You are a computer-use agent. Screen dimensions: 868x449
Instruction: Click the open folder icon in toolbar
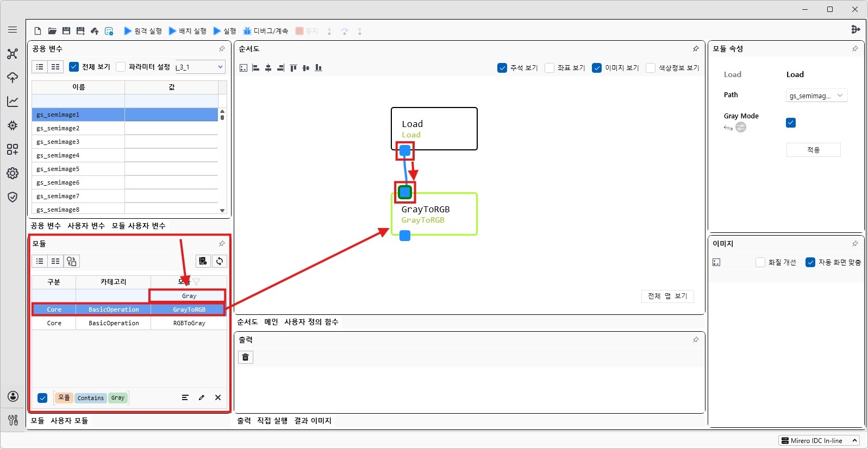[52, 31]
